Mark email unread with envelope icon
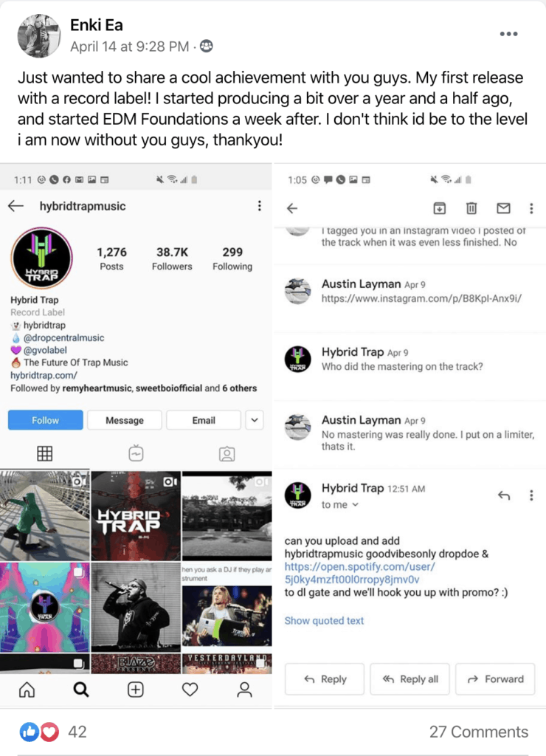 pos(503,207)
